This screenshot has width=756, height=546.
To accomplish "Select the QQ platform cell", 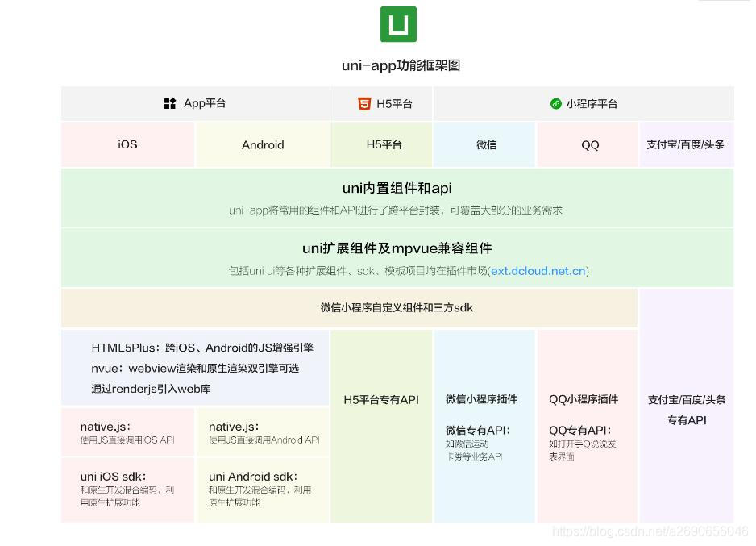I will pos(588,144).
